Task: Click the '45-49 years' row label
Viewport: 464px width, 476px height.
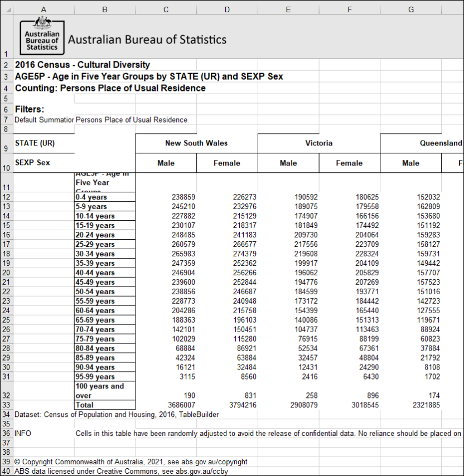Action: click(x=105, y=282)
